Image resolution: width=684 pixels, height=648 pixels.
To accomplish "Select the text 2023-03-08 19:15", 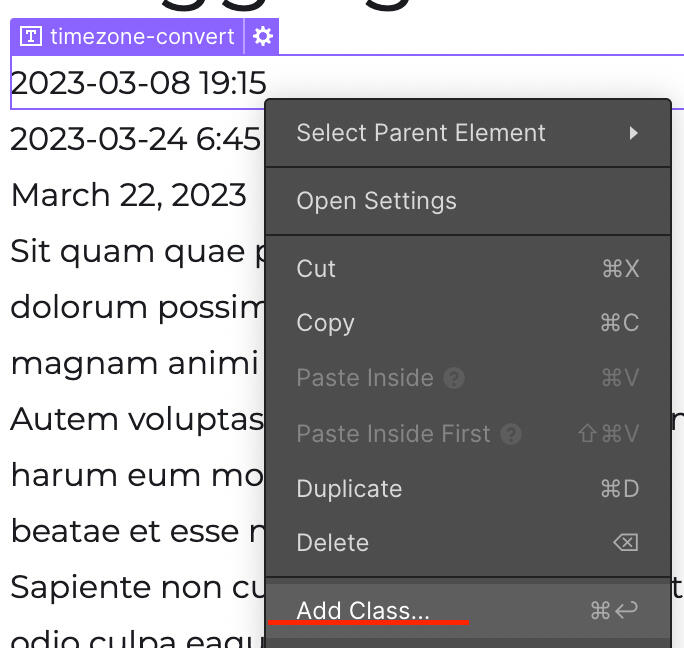I will (138, 83).
